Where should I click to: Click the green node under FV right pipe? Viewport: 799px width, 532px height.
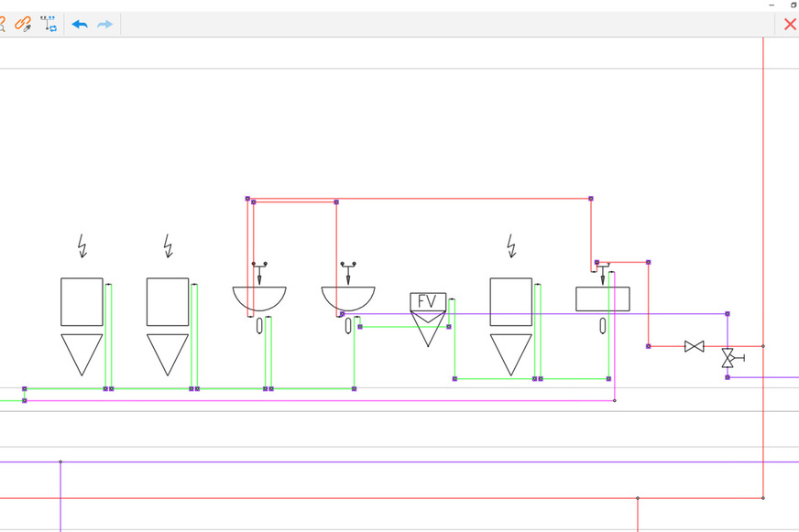coord(455,379)
